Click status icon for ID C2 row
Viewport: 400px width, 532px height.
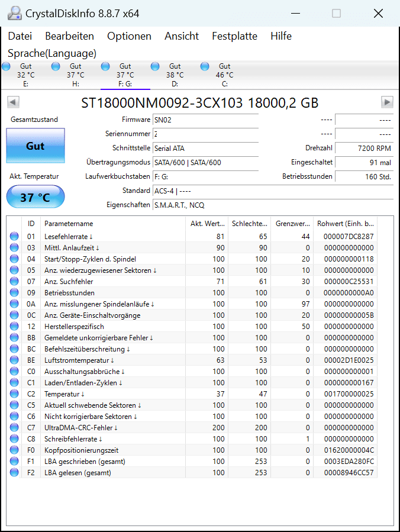14,394
